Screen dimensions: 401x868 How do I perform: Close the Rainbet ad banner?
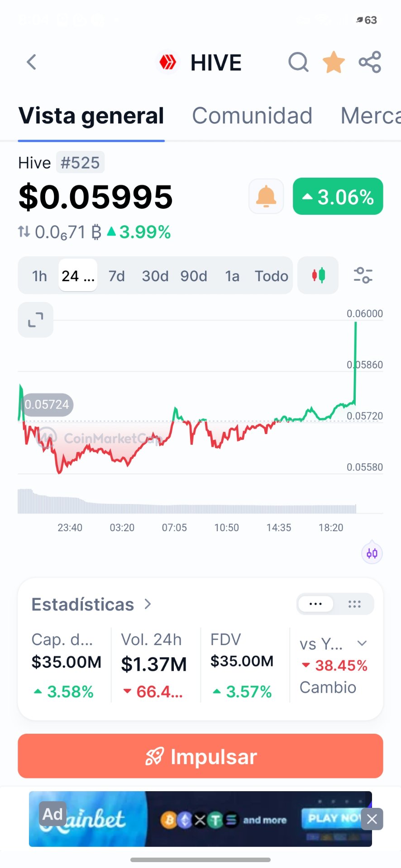[372, 819]
